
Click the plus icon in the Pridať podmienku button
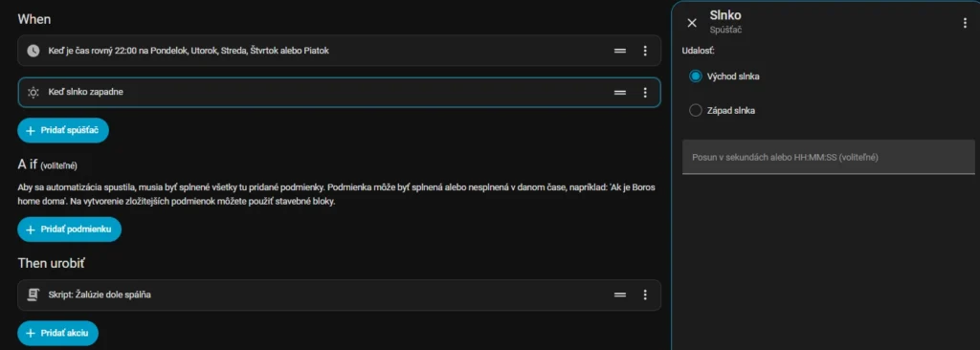point(31,230)
